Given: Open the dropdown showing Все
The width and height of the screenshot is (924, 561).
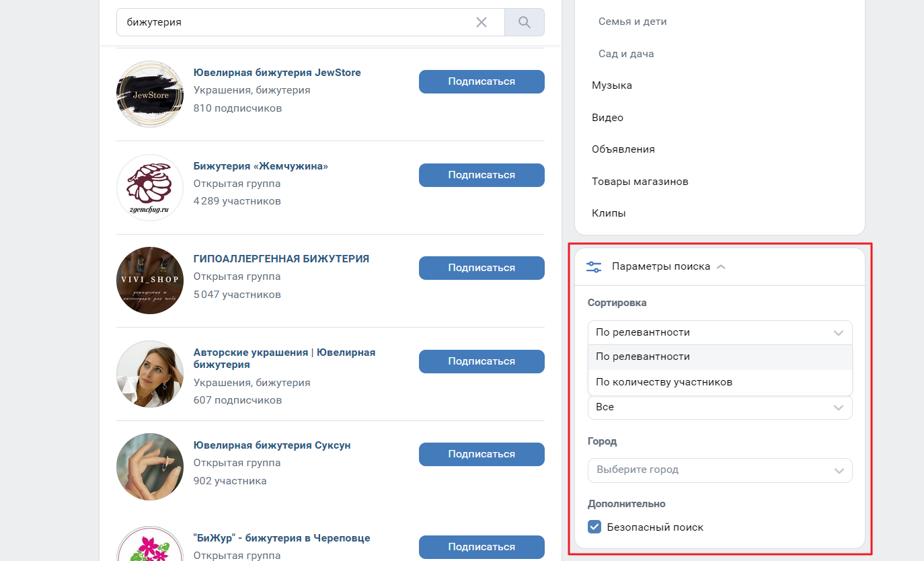Looking at the screenshot, I should click(720, 408).
